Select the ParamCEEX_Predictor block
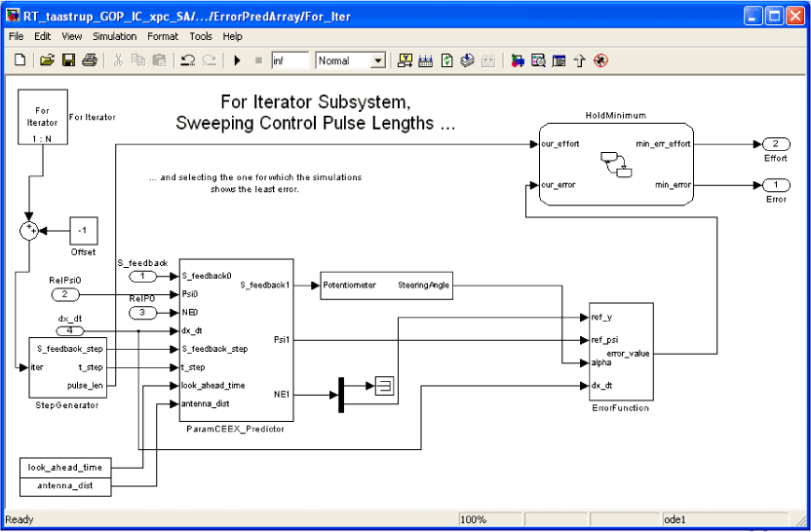The width and height of the screenshot is (811, 532). pyautogui.click(x=236, y=340)
